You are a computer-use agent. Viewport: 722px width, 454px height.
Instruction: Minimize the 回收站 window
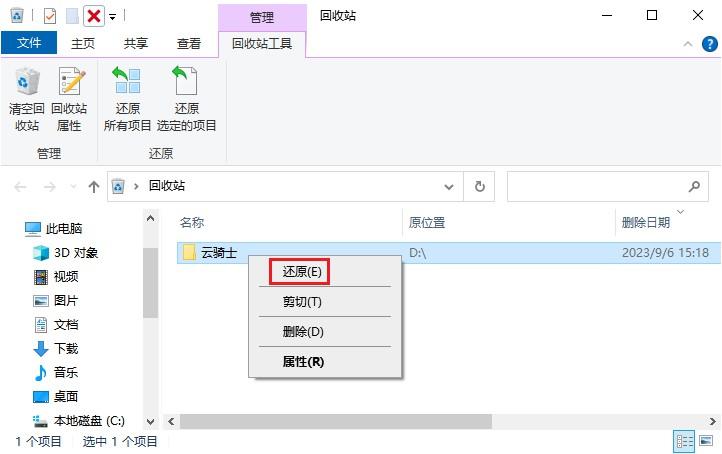607,16
